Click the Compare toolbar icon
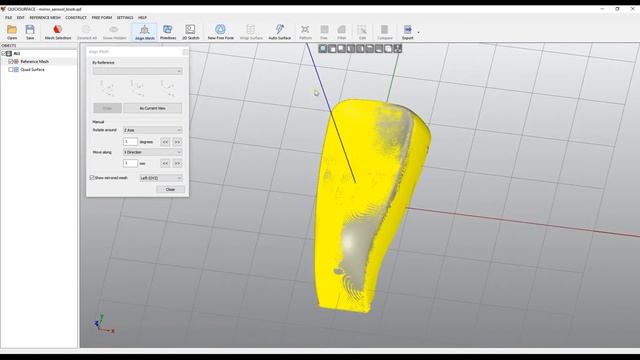The height and width of the screenshot is (360, 640). pyautogui.click(x=384, y=30)
